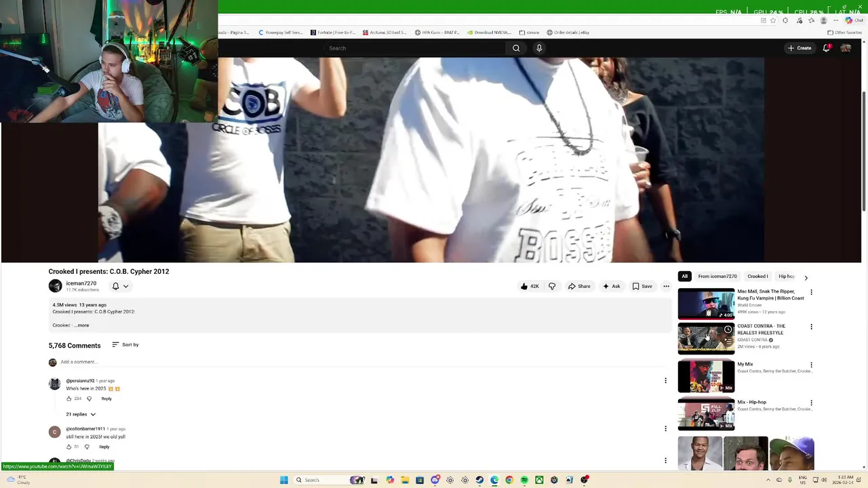Reply to @coltonbarner1911 comment
Viewport: 868px width, 488px height.
pyautogui.click(x=104, y=447)
